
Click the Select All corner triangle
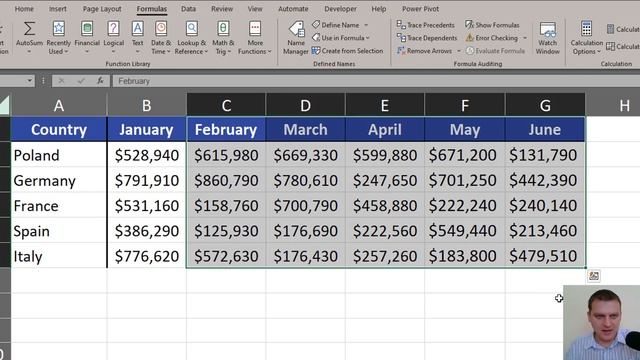coord(4,105)
